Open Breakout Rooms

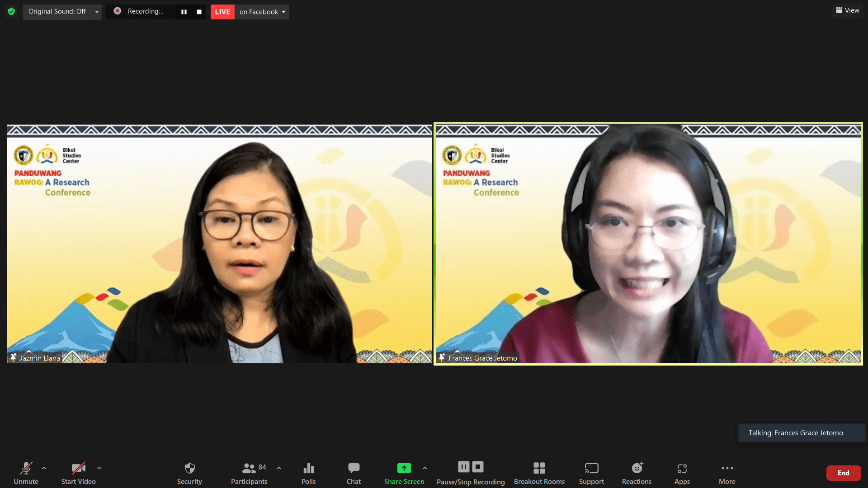coord(539,473)
